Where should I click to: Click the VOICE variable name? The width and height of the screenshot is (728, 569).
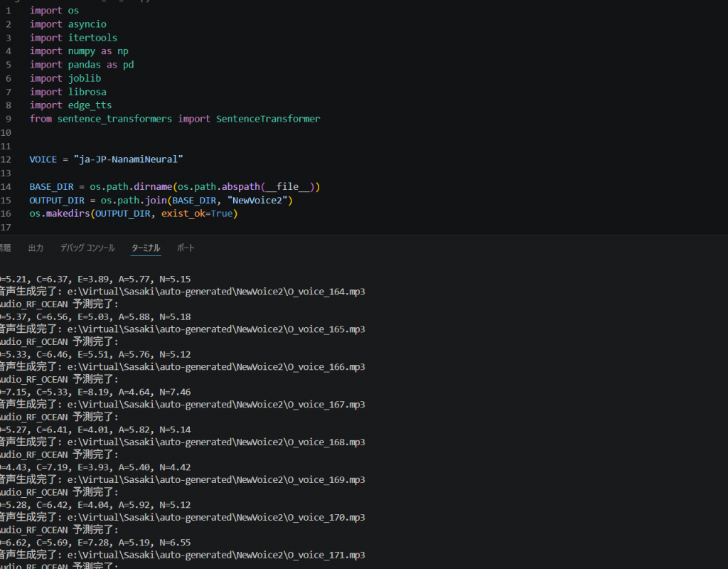coord(43,159)
